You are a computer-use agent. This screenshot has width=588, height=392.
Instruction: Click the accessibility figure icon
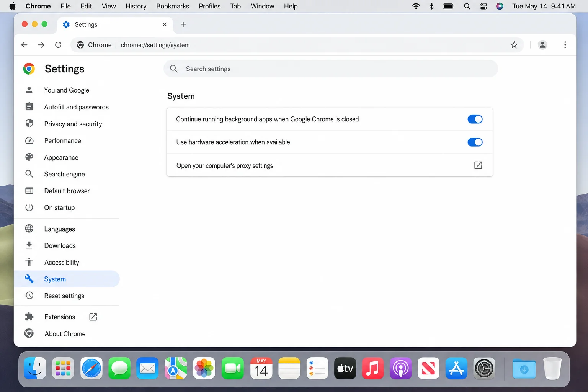click(x=29, y=262)
